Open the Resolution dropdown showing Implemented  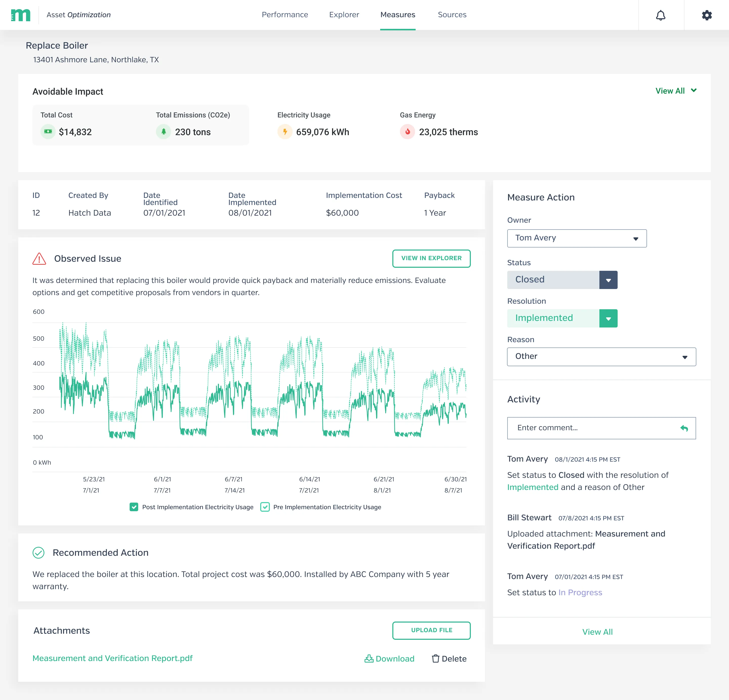(562, 318)
